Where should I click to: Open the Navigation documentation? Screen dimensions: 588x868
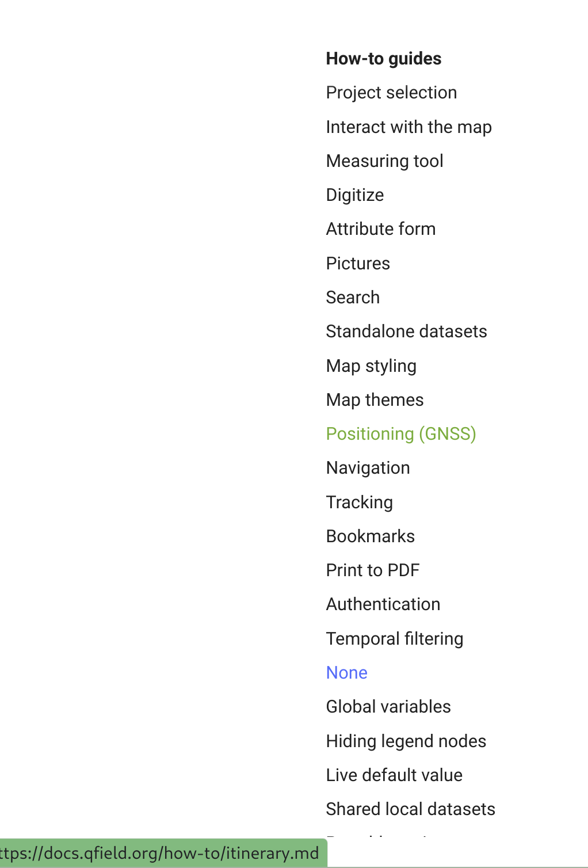[368, 468]
